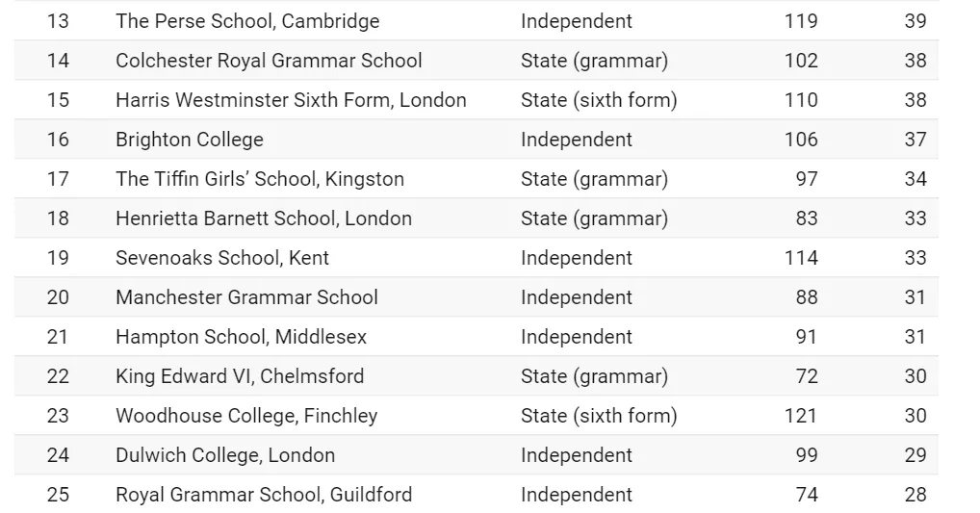Screen dimensions: 980x513
Task: Click Colchester Royal Grammar School name
Action: [269, 61]
